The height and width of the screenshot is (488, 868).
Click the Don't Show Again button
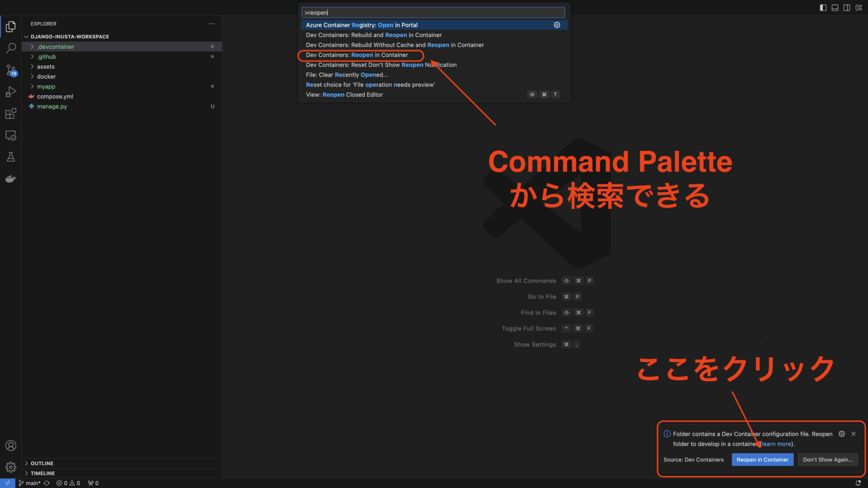(828, 460)
